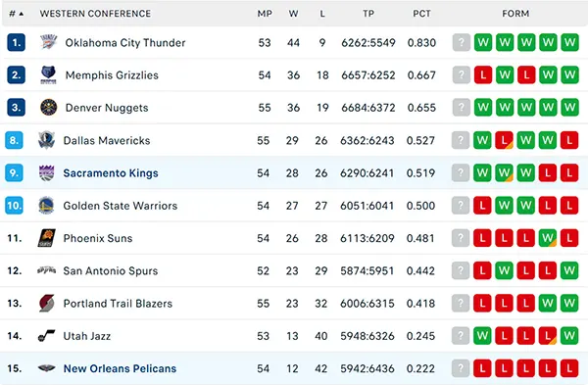The height and width of the screenshot is (385, 588).
Task: Click the Oklahoma City Thunder logo
Action: (48, 42)
